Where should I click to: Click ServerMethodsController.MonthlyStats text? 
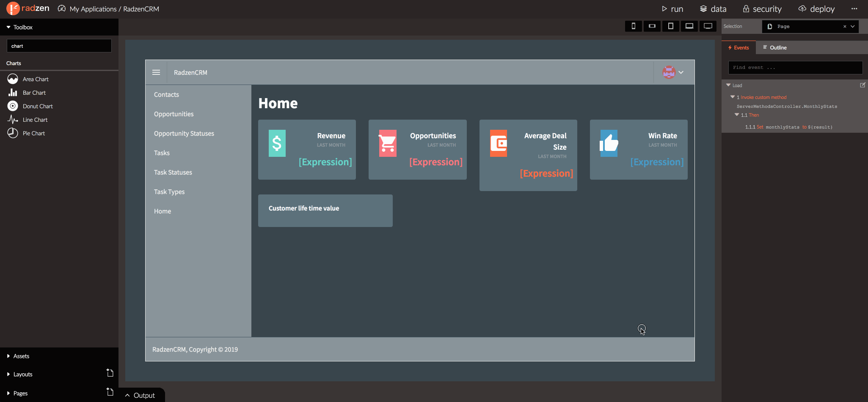coord(787,106)
